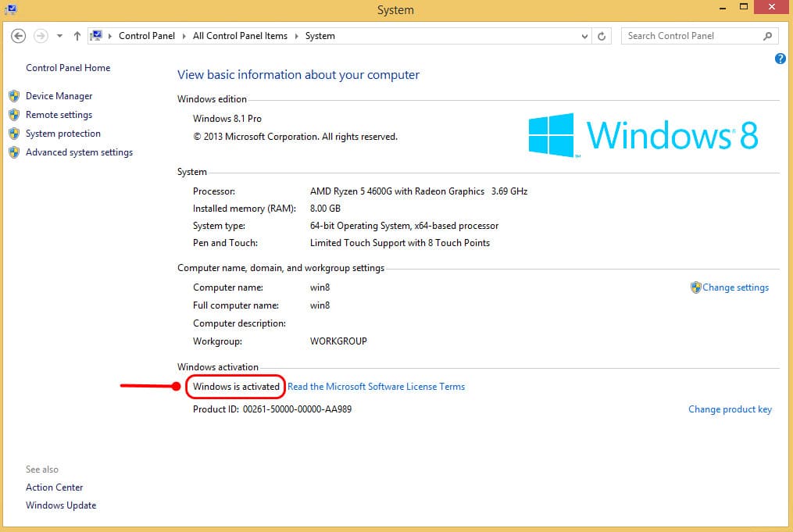Viewport: 793px width, 532px height.
Task: Click the shield icon beside Change settings
Action: click(696, 287)
